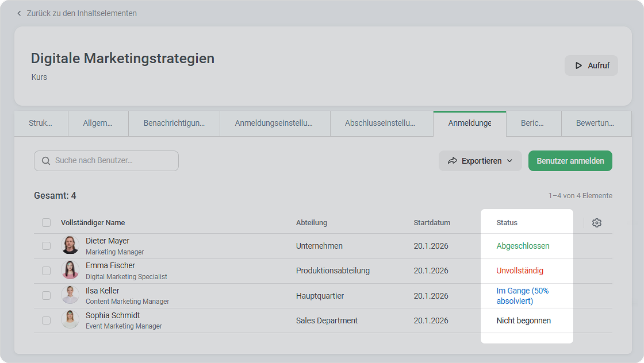Sort by Vollständiger Name column header
The image size is (644, 363).
(x=93, y=223)
